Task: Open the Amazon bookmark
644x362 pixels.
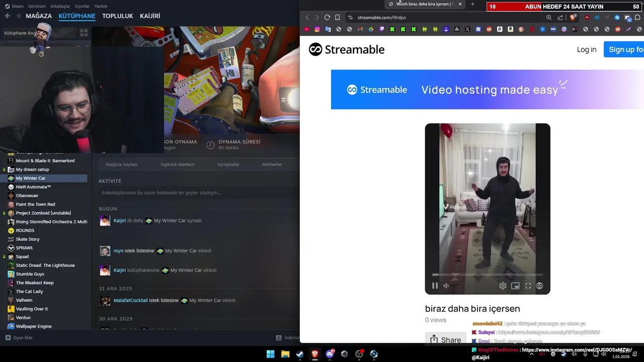Action: (x=510, y=29)
